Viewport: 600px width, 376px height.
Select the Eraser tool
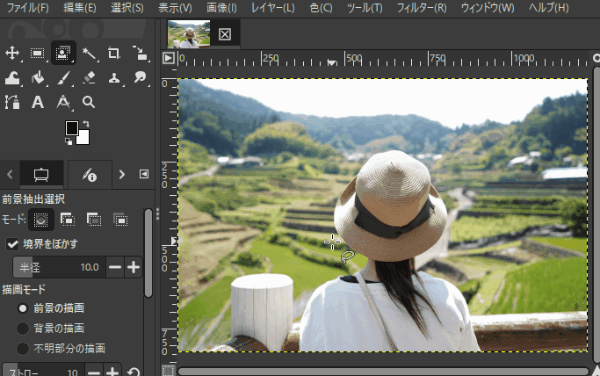[x=89, y=78]
